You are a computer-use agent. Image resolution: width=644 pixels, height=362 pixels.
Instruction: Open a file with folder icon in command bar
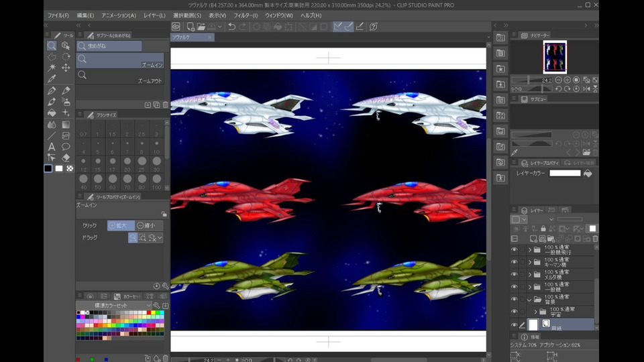(x=201, y=27)
